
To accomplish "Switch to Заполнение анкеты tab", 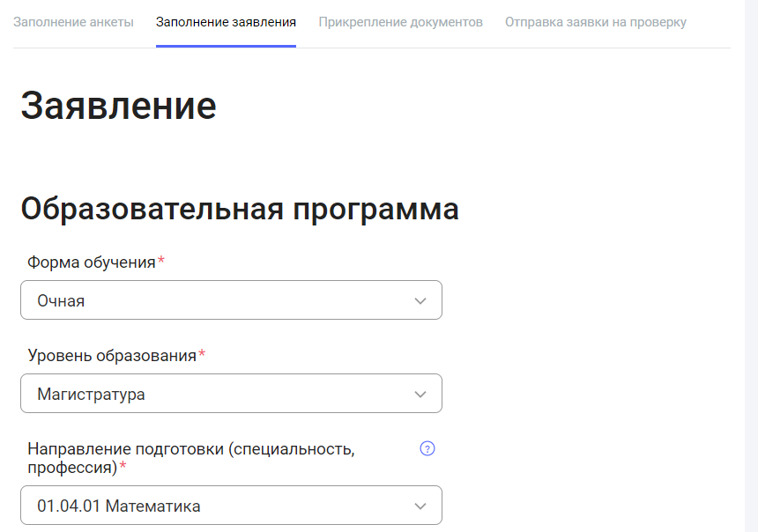I will (x=73, y=22).
